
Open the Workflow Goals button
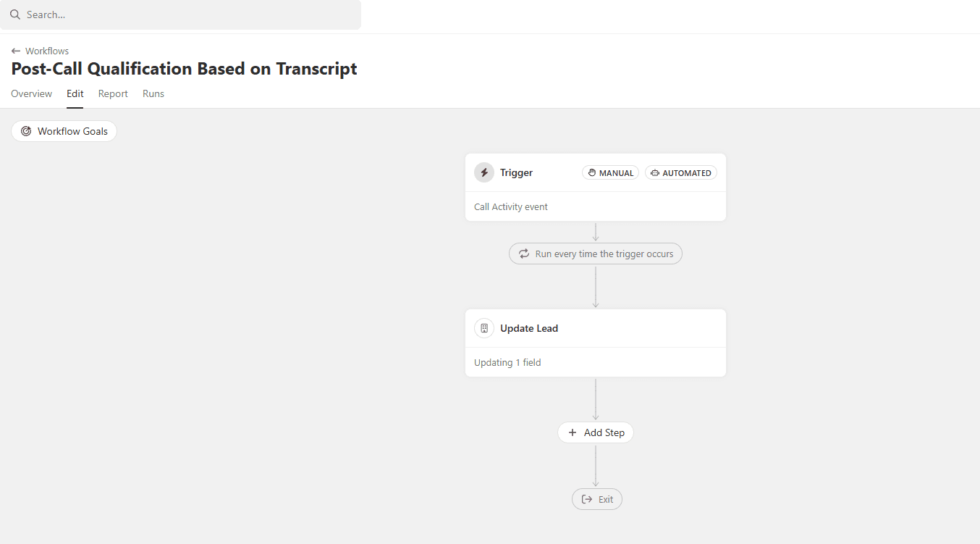click(x=64, y=131)
